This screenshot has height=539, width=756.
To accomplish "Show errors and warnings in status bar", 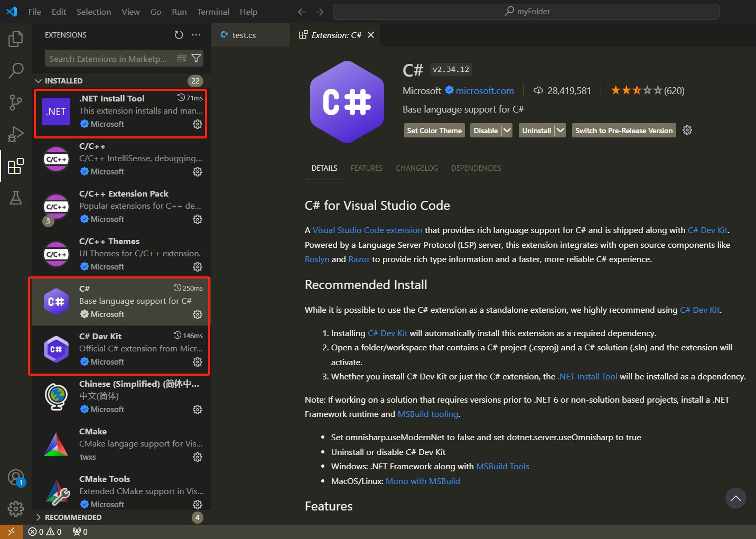I will pyautogui.click(x=45, y=532).
